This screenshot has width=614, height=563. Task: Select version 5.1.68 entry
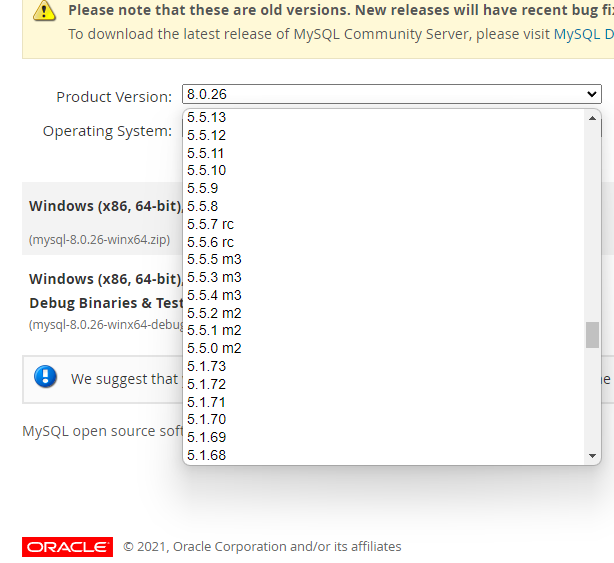click(x=384, y=455)
